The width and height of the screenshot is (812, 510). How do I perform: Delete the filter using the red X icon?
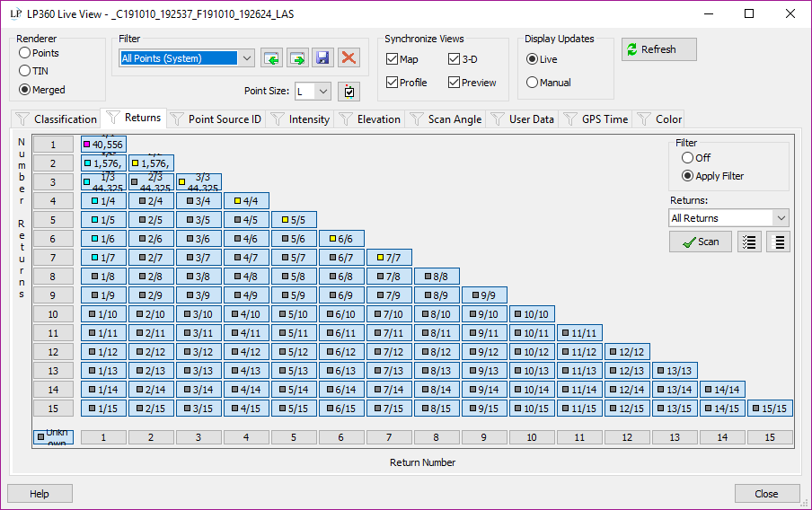coord(349,58)
